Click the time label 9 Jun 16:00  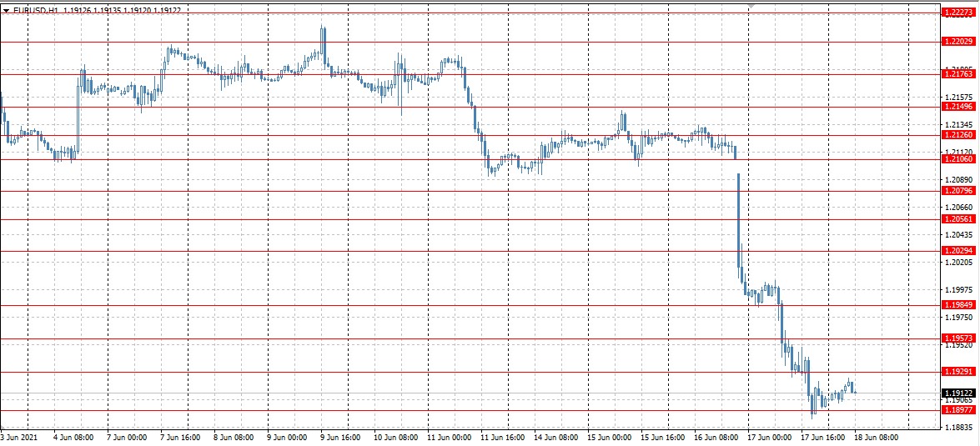(x=340, y=438)
